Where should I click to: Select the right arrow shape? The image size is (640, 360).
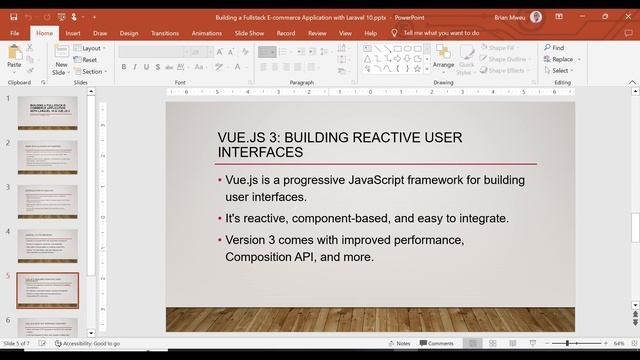click(397, 59)
